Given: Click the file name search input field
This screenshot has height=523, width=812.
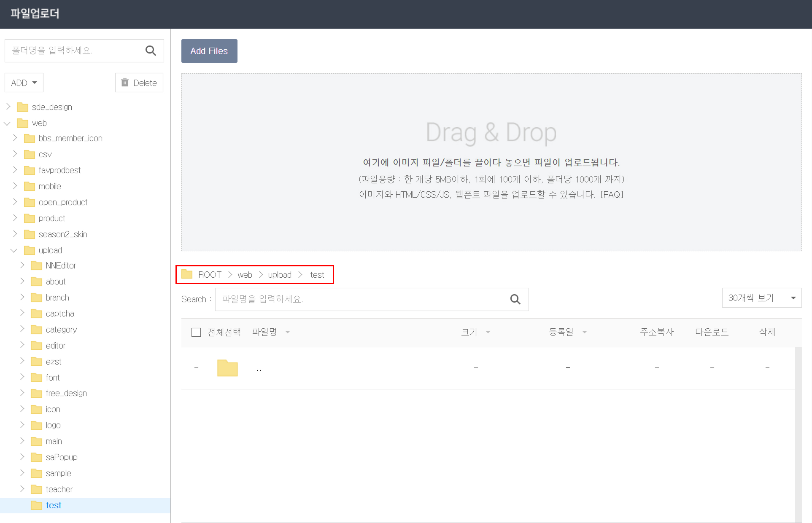Looking at the screenshot, I should tap(363, 299).
